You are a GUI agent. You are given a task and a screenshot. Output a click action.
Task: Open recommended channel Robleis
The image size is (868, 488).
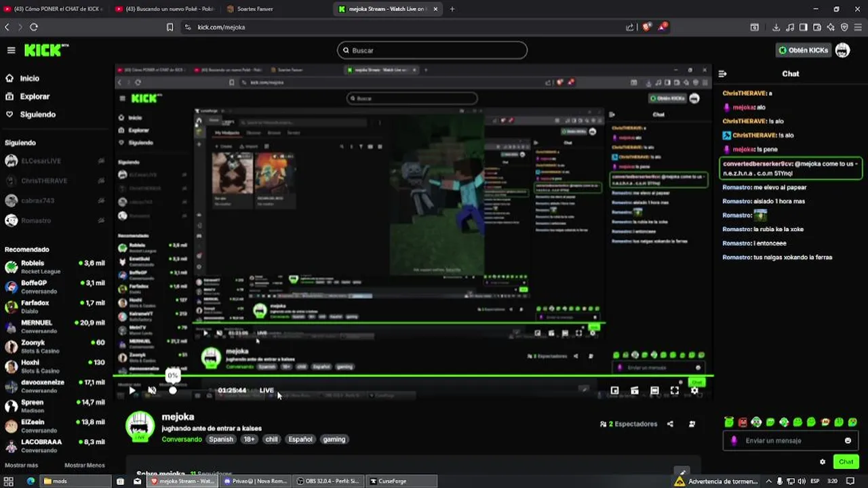click(x=54, y=266)
